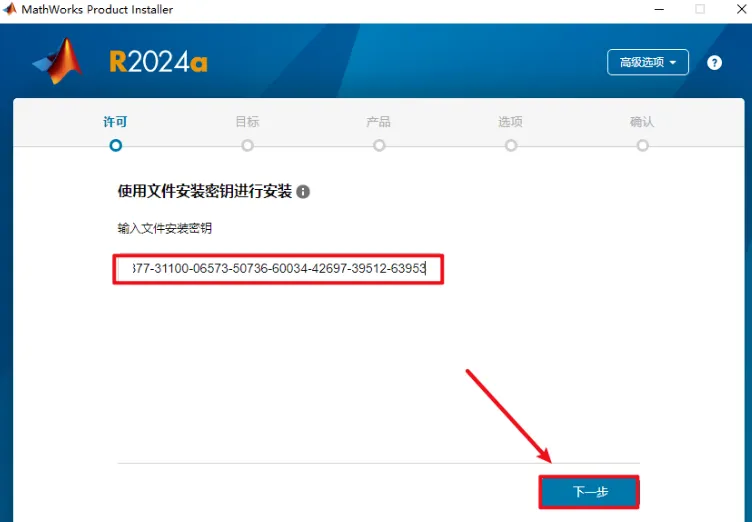Select the 产品 step tab
The width and height of the screenshot is (752, 522).
pos(379,122)
